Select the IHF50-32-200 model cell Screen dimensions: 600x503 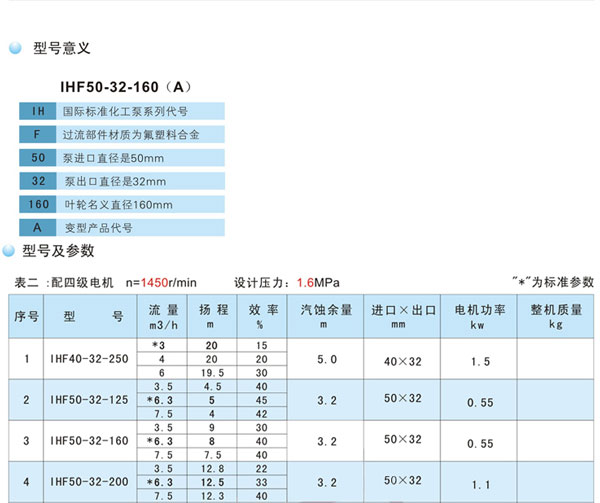click(89, 482)
